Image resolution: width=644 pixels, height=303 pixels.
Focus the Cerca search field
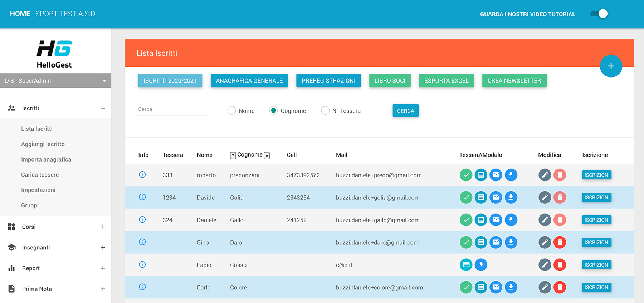tap(174, 110)
